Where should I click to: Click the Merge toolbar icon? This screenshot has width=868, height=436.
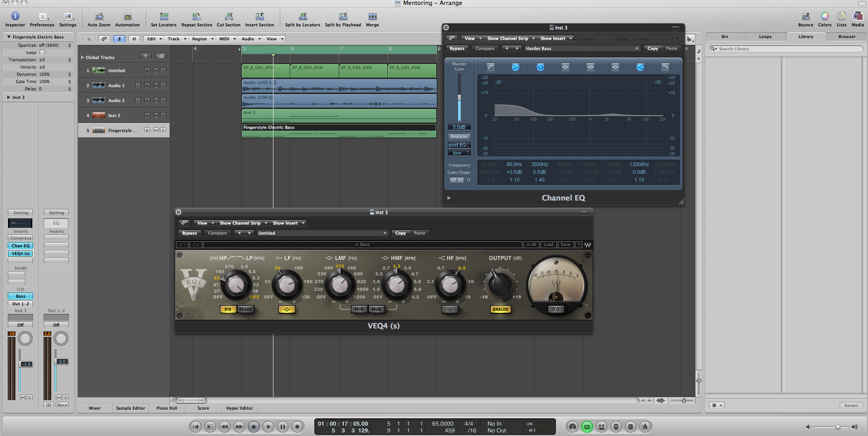(x=372, y=17)
